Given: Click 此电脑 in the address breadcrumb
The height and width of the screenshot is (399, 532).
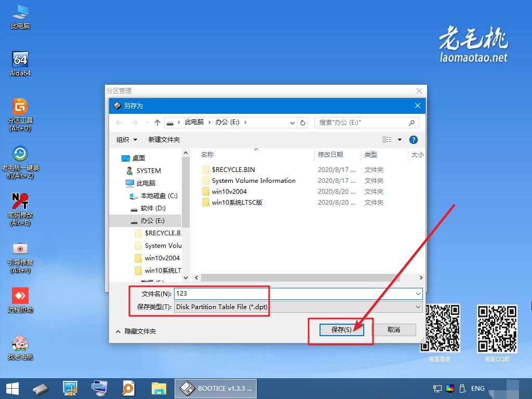Looking at the screenshot, I should [x=194, y=122].
